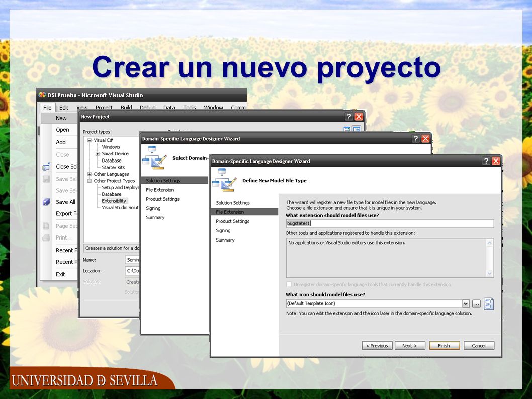
Task: Click the Visual Studio logo in the title bar
Action: point(42,95)
